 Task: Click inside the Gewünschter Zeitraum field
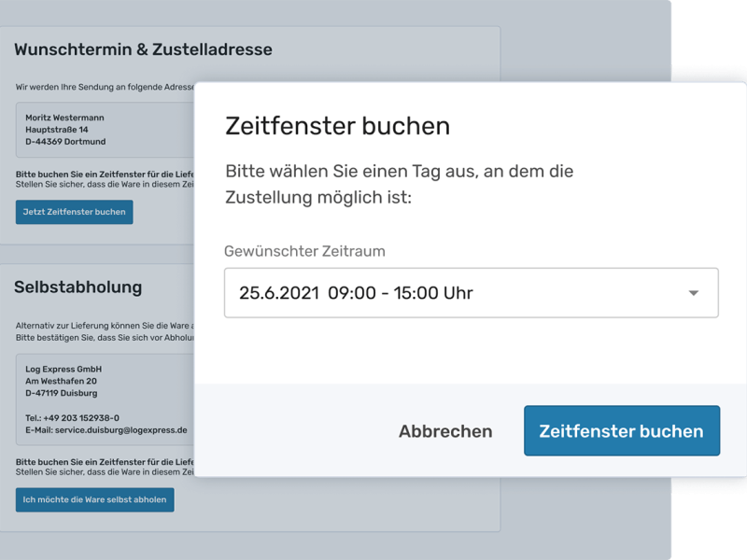(420, 292)
